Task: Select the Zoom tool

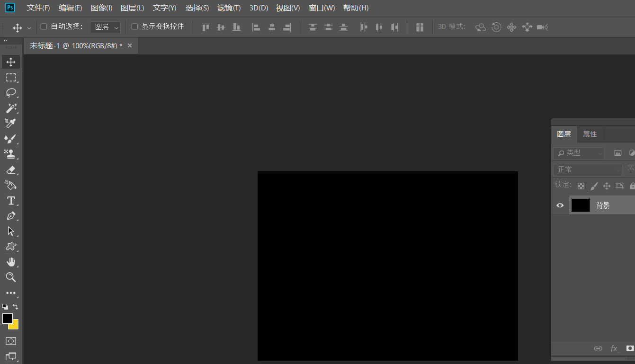Action: (11, 277)
